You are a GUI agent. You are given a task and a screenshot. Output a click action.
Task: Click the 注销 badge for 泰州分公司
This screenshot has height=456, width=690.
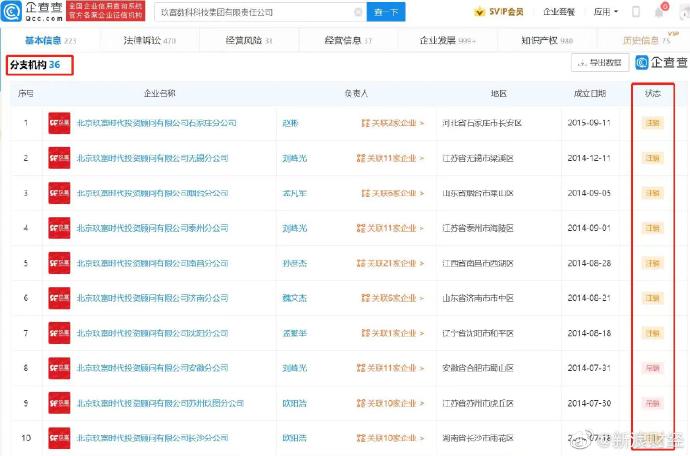(653, 228)
